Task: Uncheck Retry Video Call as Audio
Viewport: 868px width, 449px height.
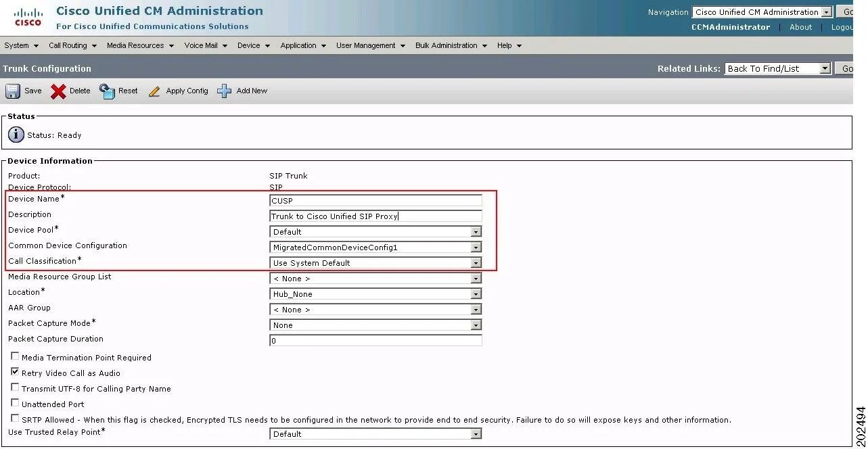Action: [15, 372]
